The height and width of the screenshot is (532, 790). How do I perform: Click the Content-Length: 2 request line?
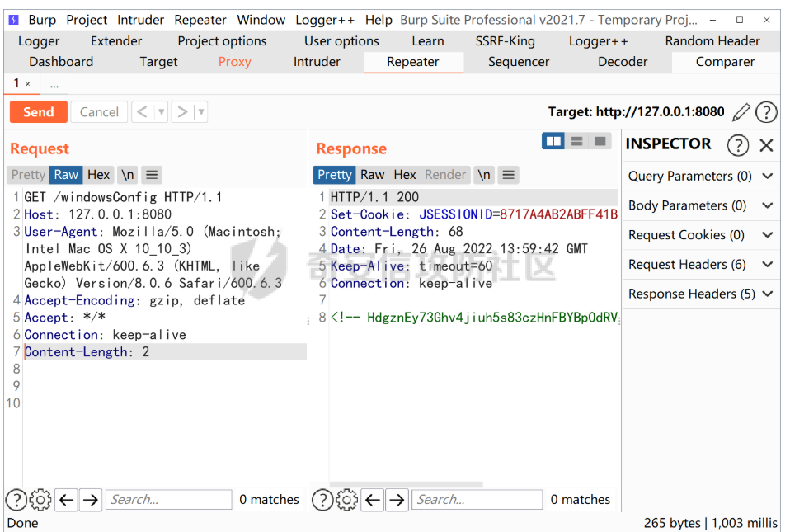165,351
